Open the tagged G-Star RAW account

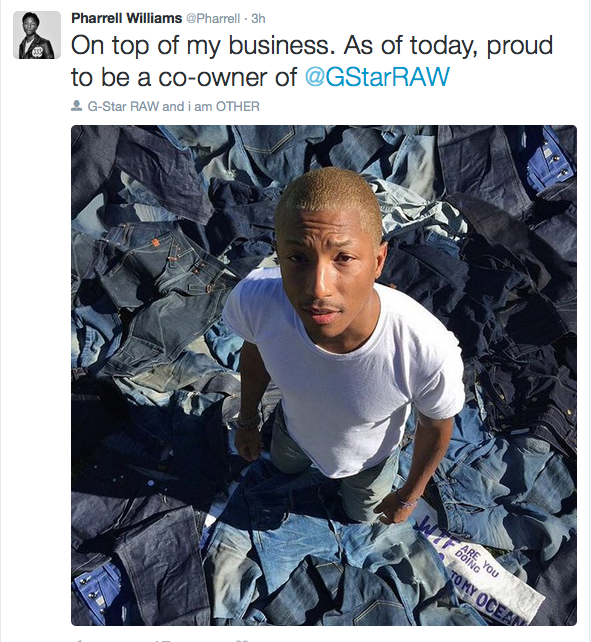(x=123, y=106)
